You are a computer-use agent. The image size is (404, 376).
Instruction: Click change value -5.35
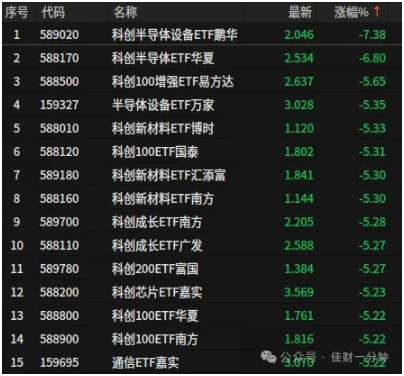[x=372, y=105]
